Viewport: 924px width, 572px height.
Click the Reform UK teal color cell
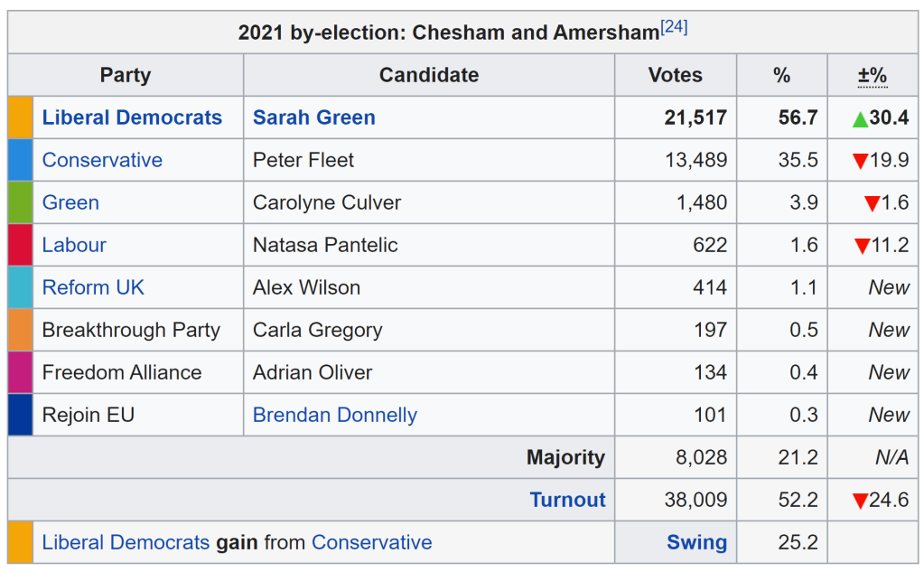[21, 287]
